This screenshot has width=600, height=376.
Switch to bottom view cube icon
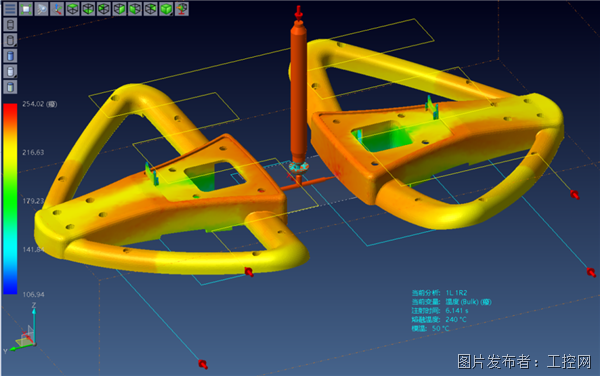coord(88,9)
